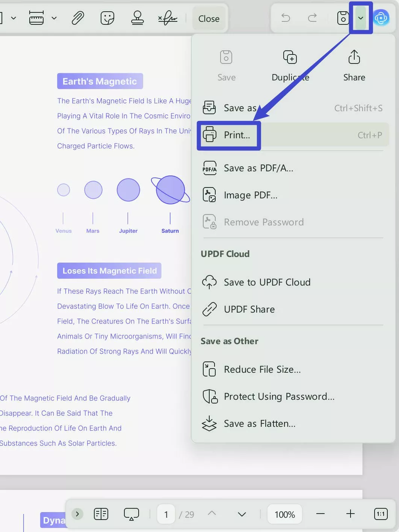Viewport: 399px width, 532px height.
Task: Click the 1:1 actual size icon
Action: 381,514
